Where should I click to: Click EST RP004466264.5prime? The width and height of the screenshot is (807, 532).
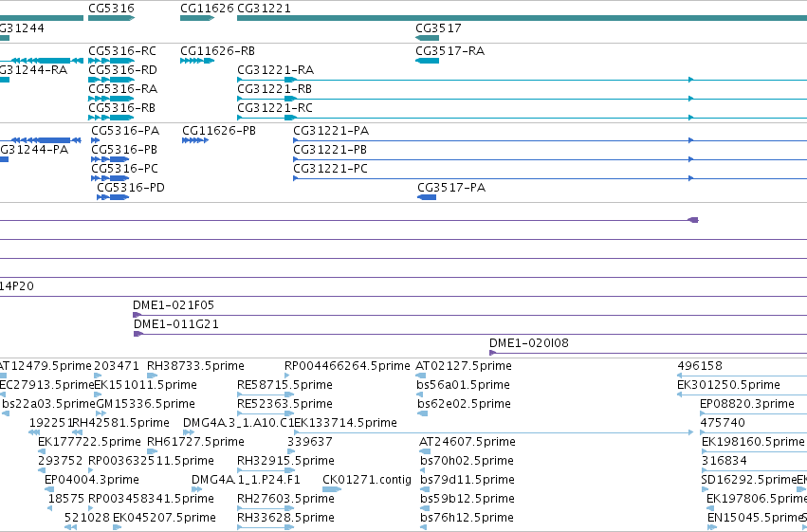[x=347, y=366]
